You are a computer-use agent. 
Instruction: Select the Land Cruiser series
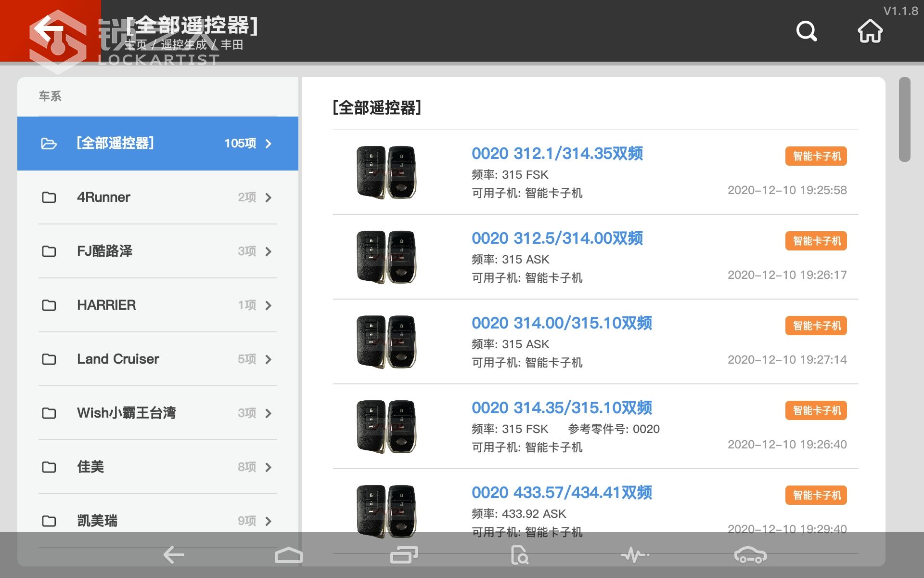point(158,359)
